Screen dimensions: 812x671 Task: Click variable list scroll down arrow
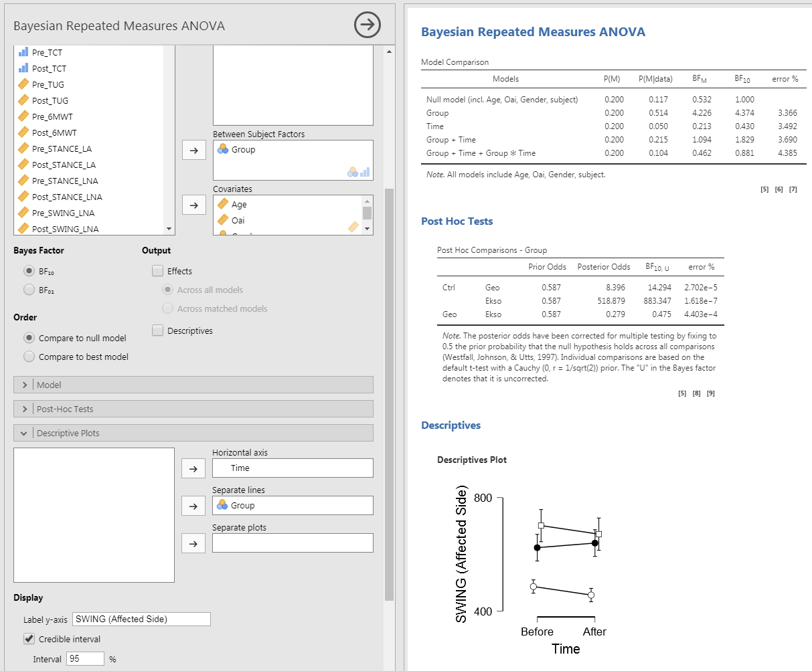coord(169,229)
